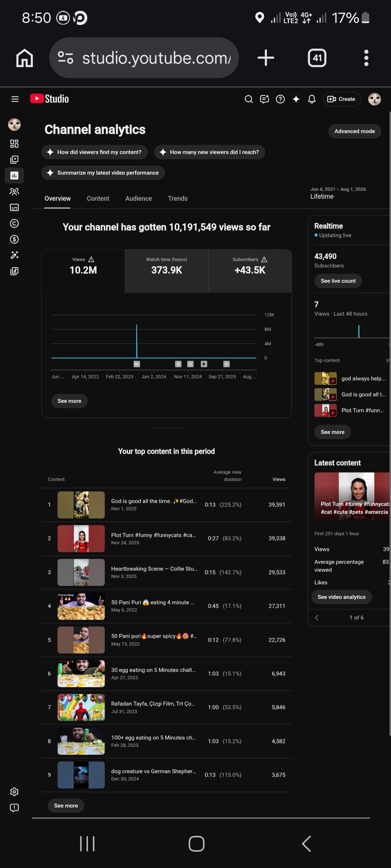The height and width of the screenshot is (868, 391).
Task: Open channel avatar in left sidebar
Action: [x=14, y=125]
